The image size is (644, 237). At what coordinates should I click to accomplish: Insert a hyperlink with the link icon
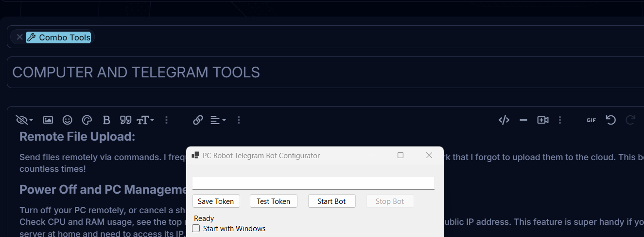pos(198,120)
